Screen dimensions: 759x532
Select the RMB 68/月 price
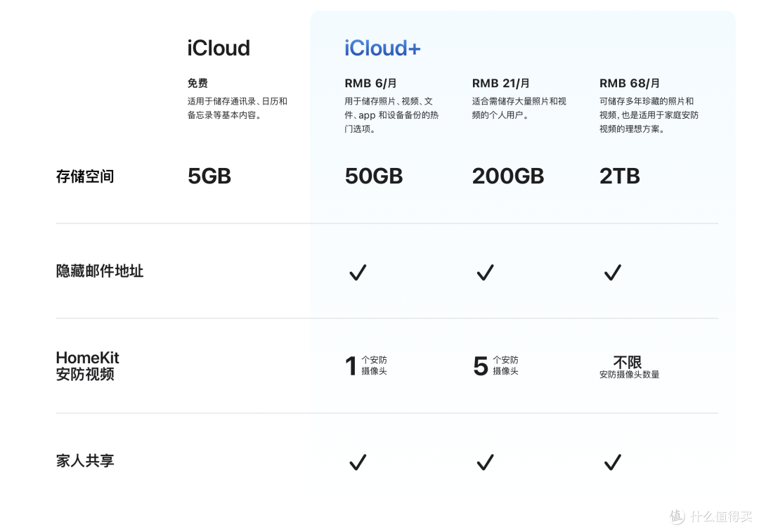tap(629, 83)
